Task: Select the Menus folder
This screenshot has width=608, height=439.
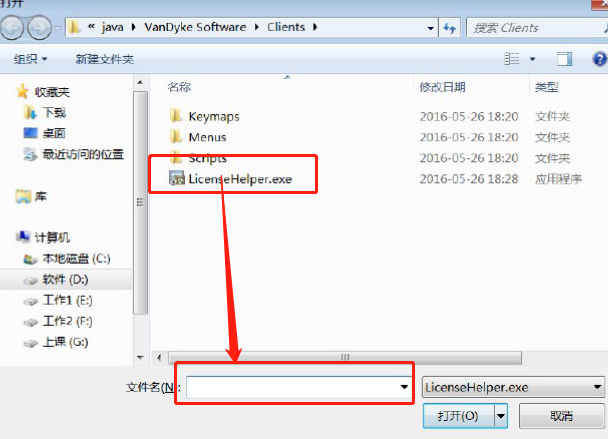Action: 198,137
